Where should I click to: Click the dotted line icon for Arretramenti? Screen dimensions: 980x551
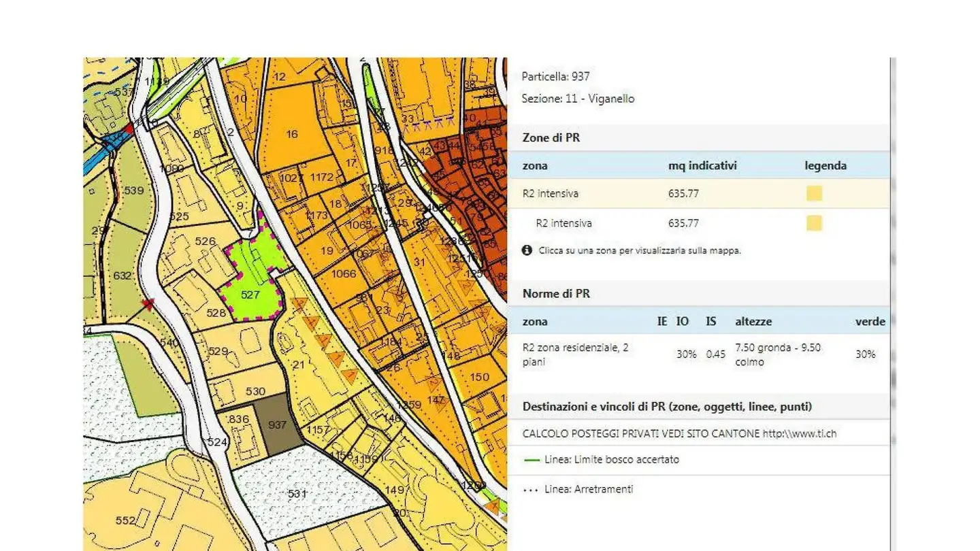532,489
